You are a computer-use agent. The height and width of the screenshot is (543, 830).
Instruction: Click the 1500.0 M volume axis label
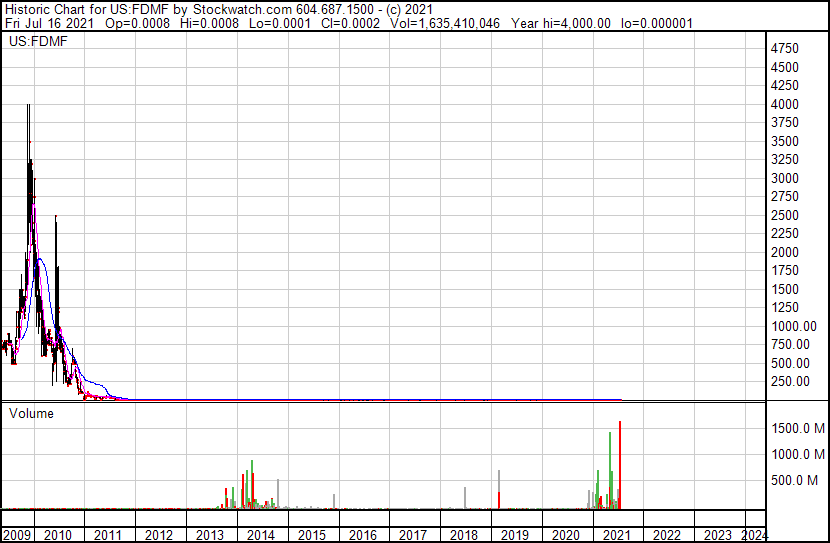coord(798,428)
